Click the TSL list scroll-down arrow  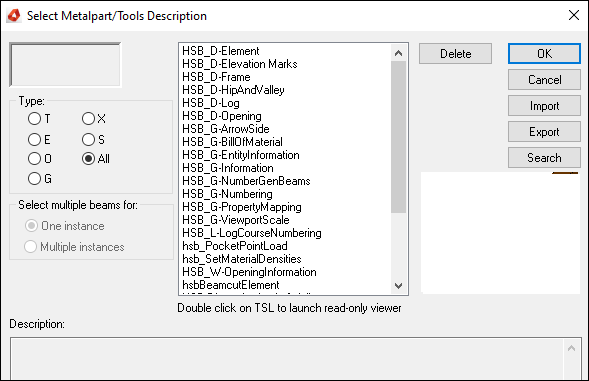click(x=399, y=286)
